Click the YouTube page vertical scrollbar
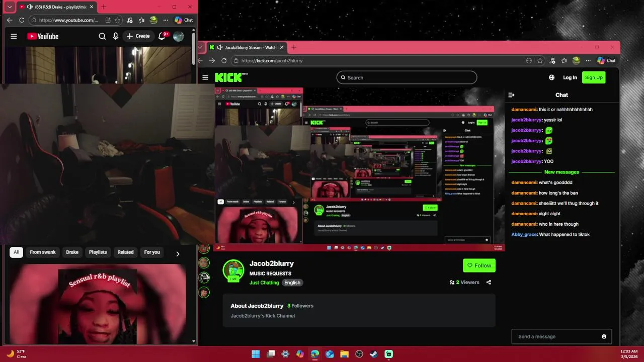The width and height of the screenshot is (644, 362). 194,48
